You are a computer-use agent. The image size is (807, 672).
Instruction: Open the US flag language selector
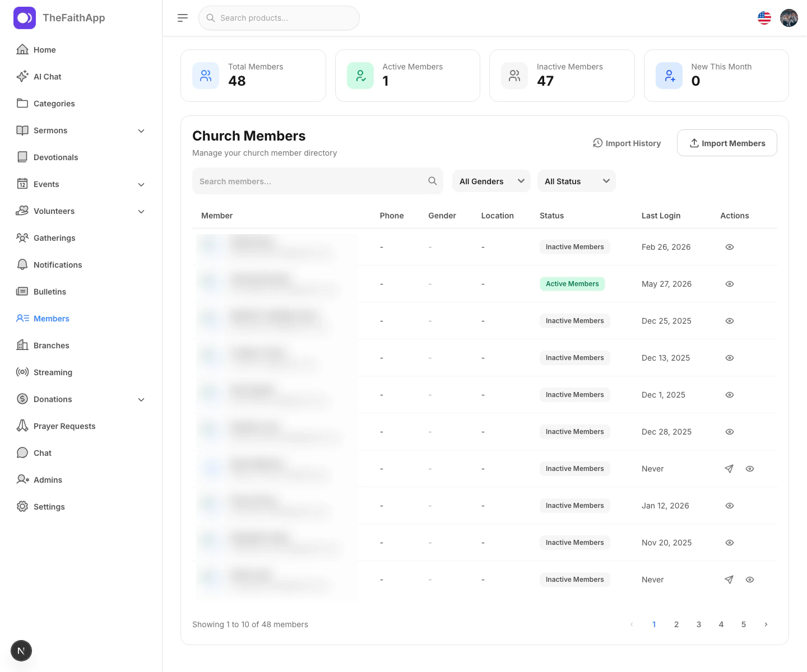pyautogui.click(x=764, y=18)
